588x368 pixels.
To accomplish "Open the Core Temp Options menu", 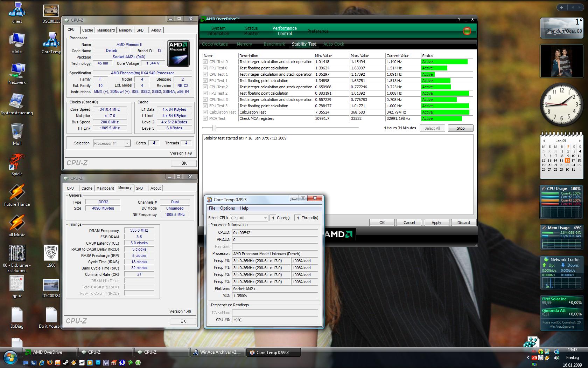I will point(227,208).
